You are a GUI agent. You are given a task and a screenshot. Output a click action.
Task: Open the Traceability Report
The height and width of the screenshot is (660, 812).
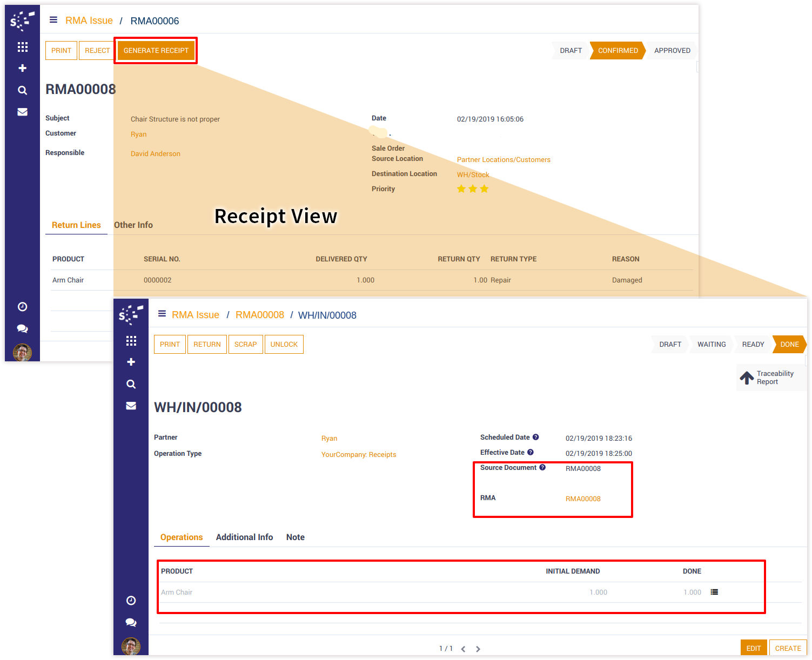(768, 378)
